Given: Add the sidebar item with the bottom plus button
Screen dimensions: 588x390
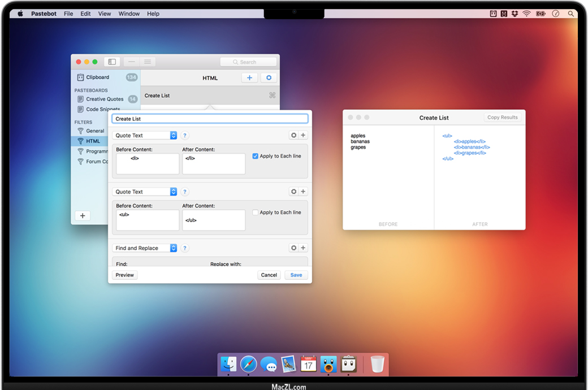Looking at the screenshot, I should (x=83, y=215).
